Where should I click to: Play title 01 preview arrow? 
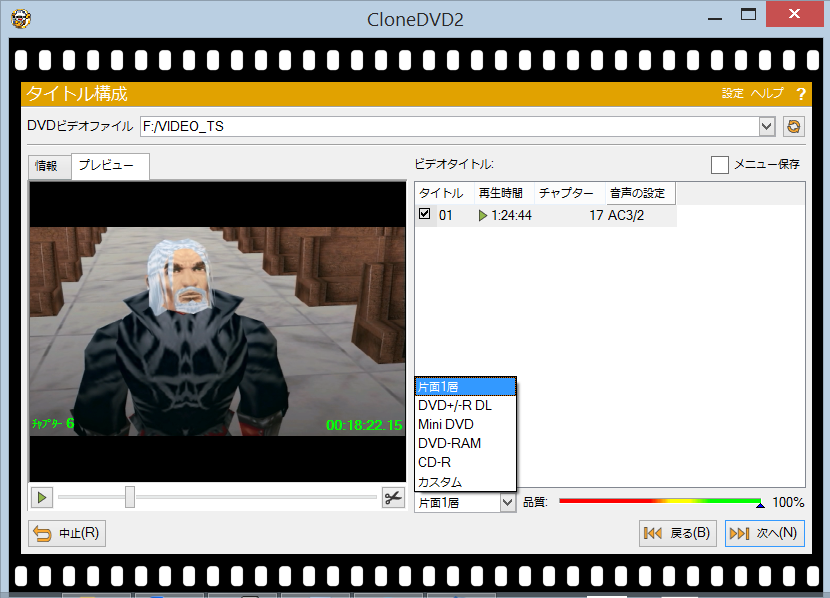tap(482, 215)
